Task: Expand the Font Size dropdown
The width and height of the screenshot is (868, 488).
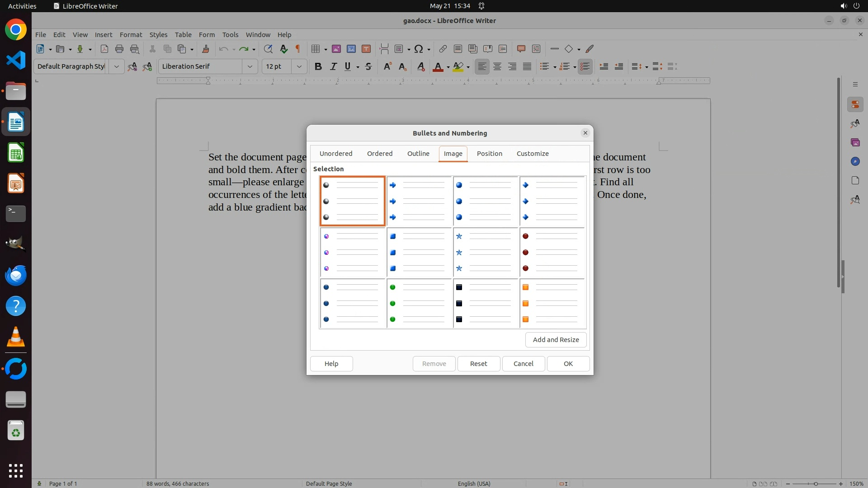Action: pos(299,66)
